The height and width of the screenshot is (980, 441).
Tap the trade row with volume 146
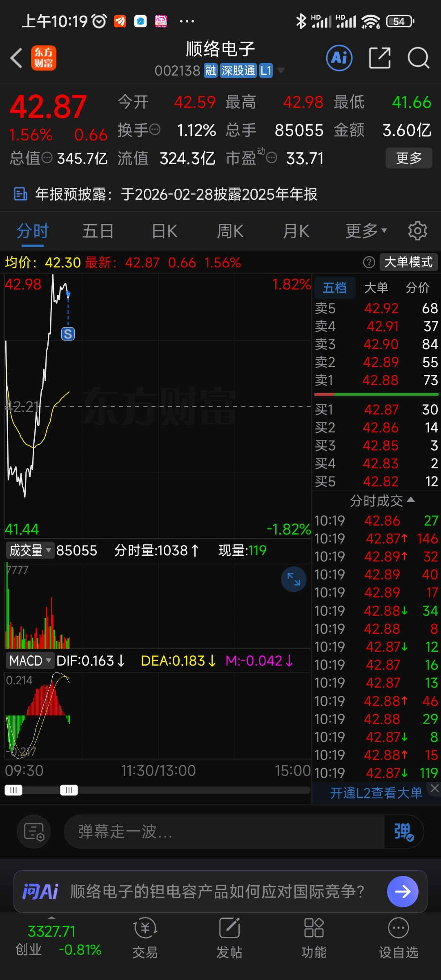coord(376,539)
